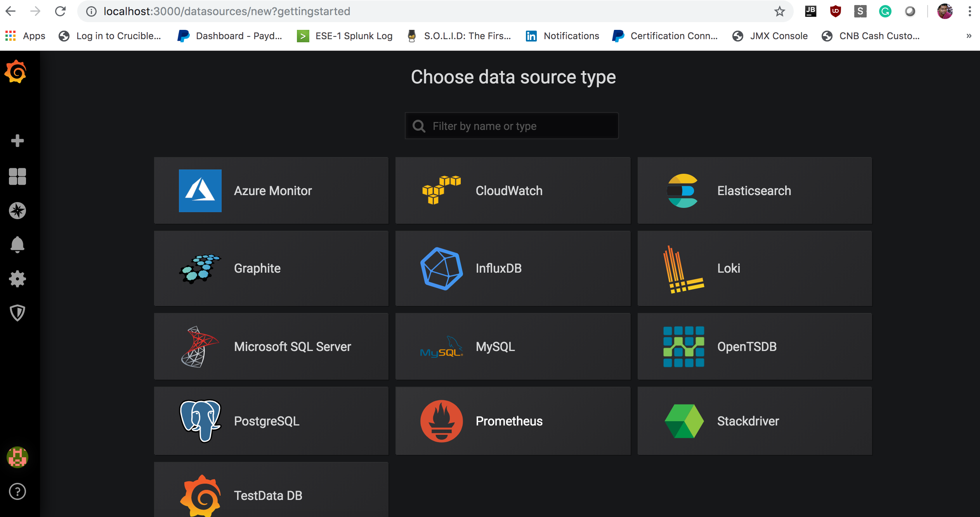The height and width of the screenshot is (517, 980).
Task: Select the Prometheus data source
Action: point(513,421)
